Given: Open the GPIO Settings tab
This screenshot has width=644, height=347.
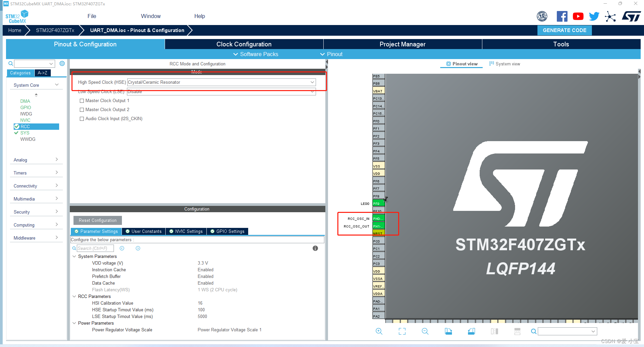Looking at the screenshot, I should (227, 231).
